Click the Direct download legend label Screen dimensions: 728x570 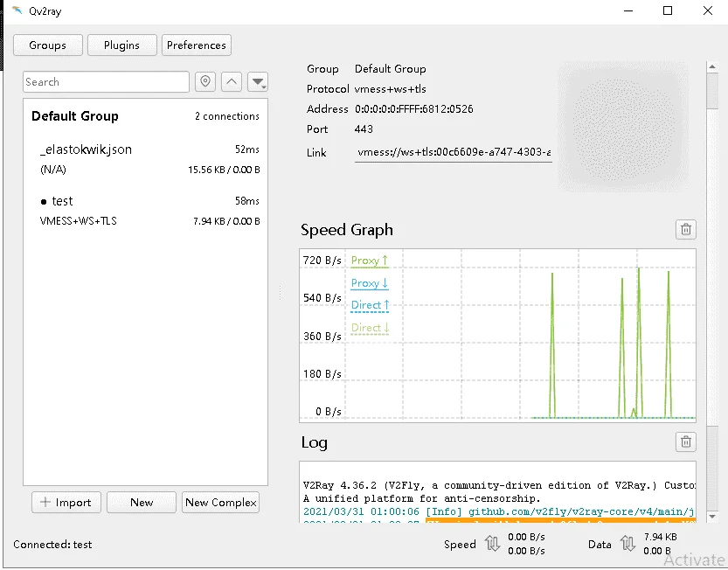[370, 328]
